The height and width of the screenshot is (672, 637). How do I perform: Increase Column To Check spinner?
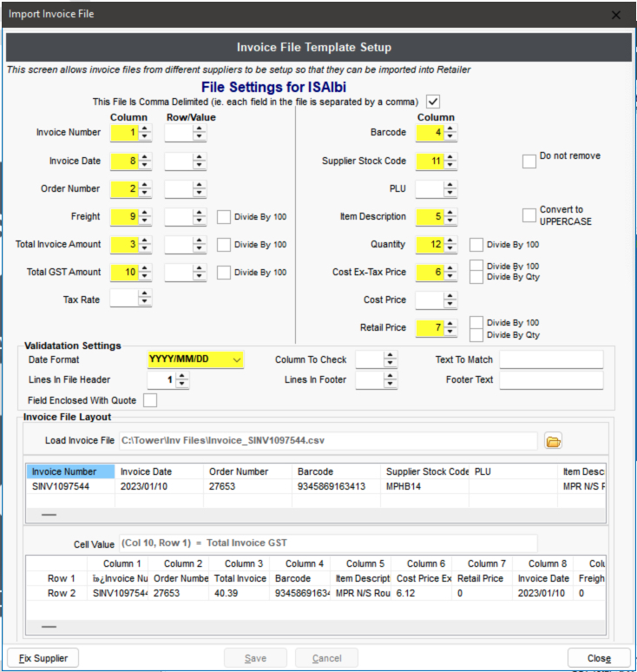[x=391, y=356]
